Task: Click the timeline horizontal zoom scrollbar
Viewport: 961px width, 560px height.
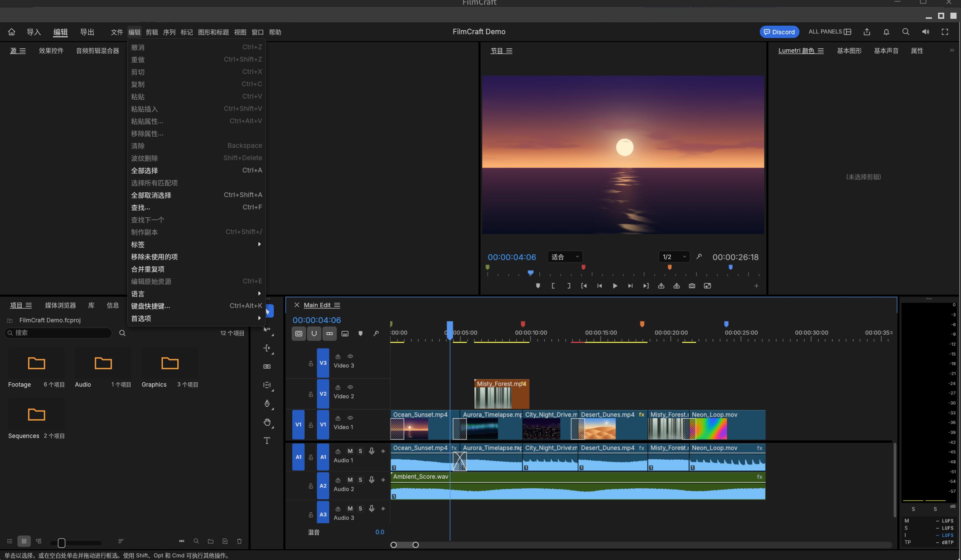Action: (405, 545)
